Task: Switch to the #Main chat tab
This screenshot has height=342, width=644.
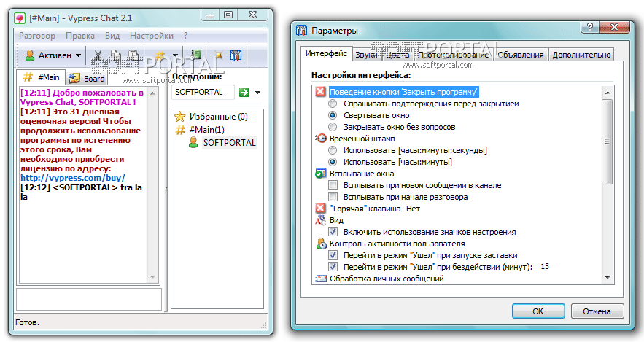Action: [41, 77]
